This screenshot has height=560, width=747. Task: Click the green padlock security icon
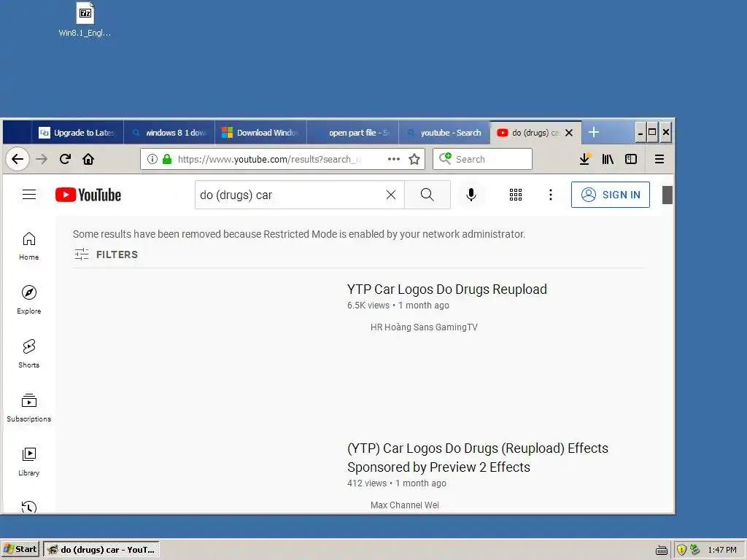pos(167,159)
